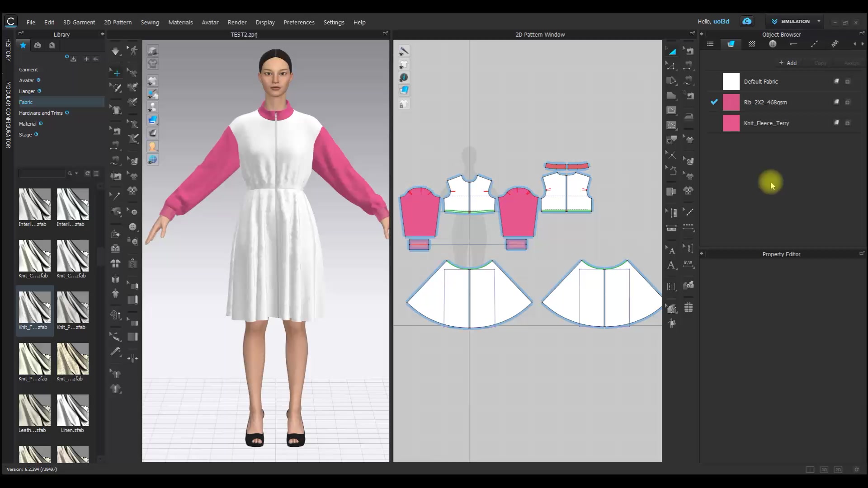The height and width of the screenshot is (488, 868).
Task: Click the Add button in Object Browser
Action: click(x=788, y=63)
